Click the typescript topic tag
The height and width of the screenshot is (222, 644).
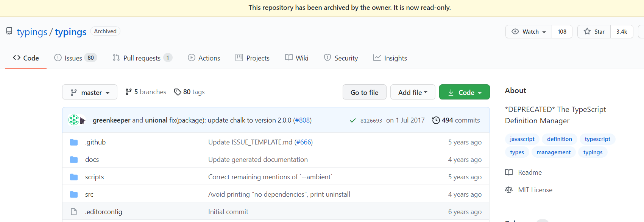tap(597, 139)
